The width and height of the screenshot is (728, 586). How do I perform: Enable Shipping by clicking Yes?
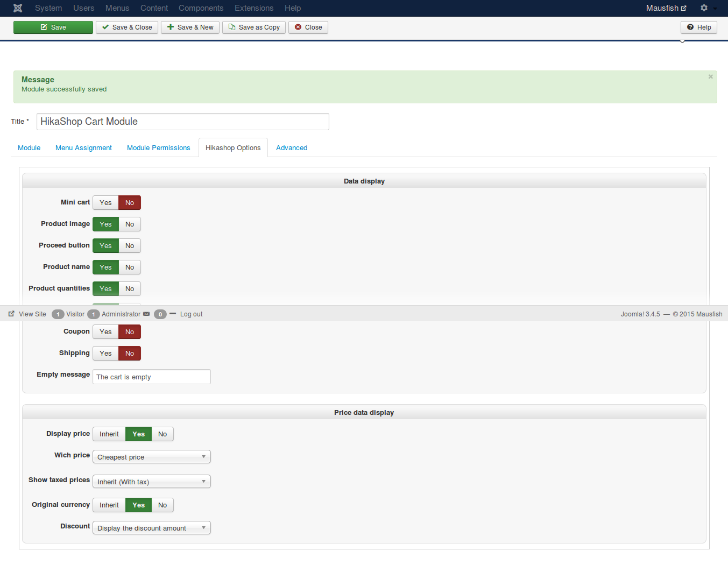coord(105,354)
